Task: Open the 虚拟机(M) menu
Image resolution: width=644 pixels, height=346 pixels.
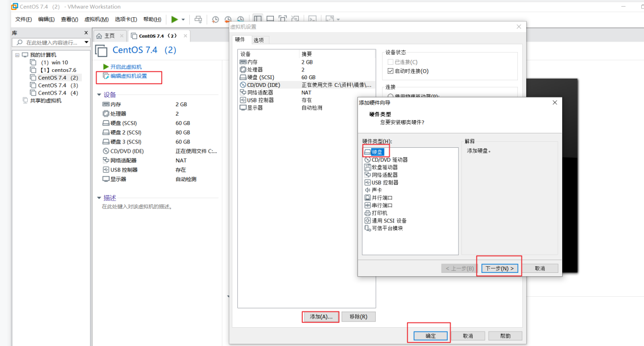Action: [x=96, y=19]
